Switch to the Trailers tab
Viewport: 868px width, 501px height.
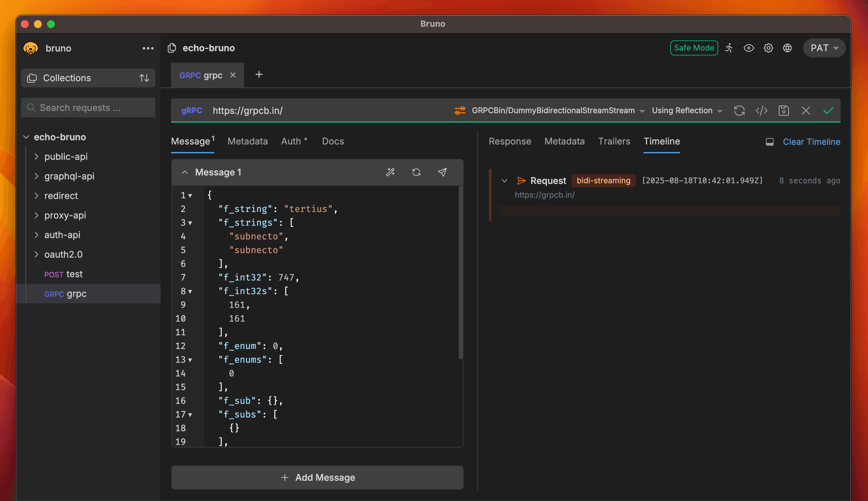tap(614, 142)
